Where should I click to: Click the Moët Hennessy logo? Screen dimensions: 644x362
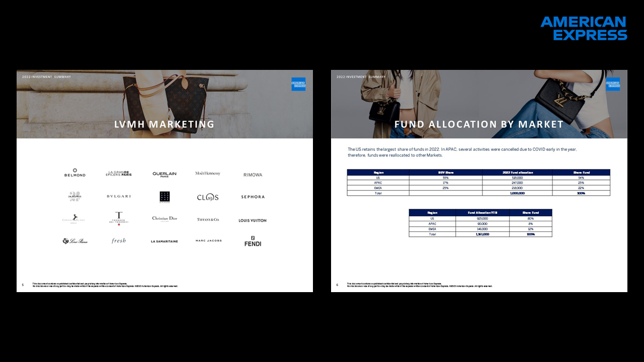pos(208,173)
